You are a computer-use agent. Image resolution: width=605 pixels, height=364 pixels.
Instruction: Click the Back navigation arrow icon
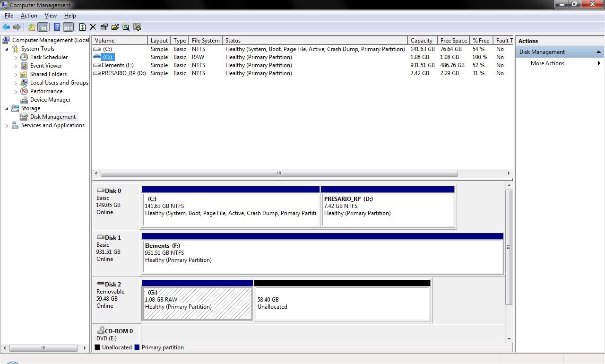click(6, 27)
